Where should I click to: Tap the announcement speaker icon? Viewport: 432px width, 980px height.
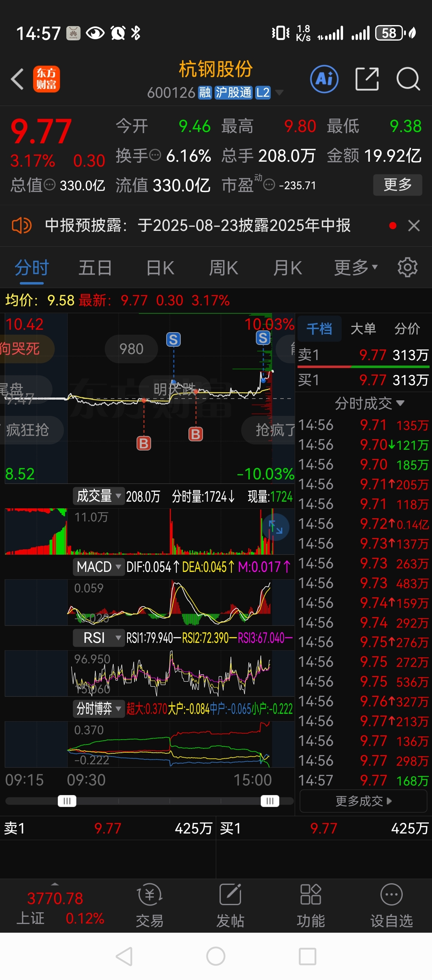pos(21,226)
